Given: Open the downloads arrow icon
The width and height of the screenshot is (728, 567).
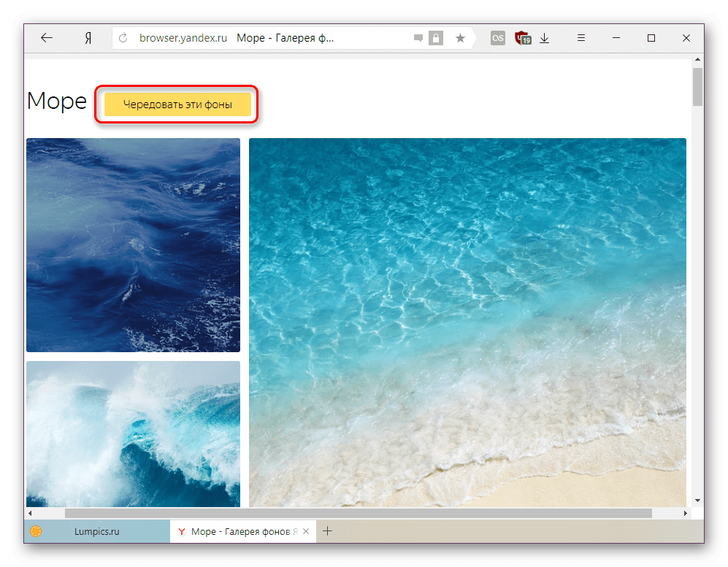Looking at the screenshot, I should [545, 39].
